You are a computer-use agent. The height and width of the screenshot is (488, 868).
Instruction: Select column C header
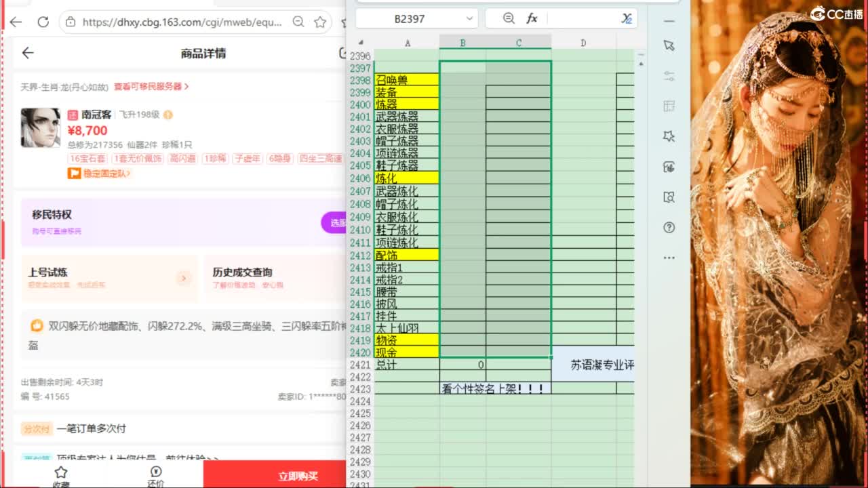pyautogui.click(x=519, y=43)
